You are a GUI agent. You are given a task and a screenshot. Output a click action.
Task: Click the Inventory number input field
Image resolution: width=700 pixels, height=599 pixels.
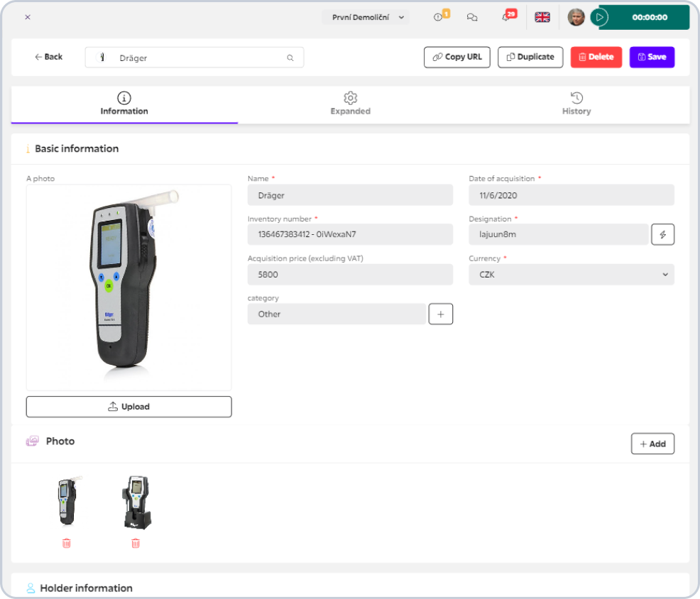(350, 234)
